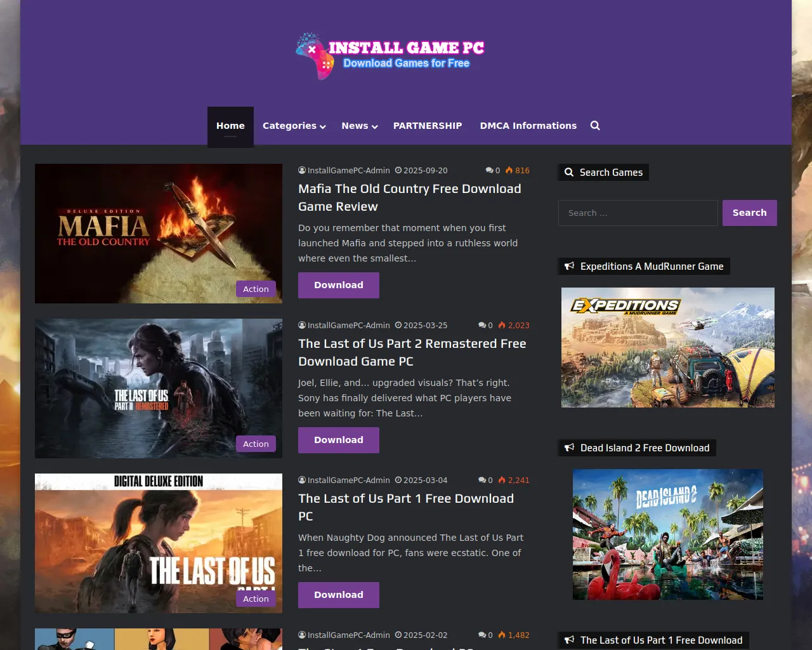Click the Expeditions A MudRunner Game heading

tap(652, 266)
